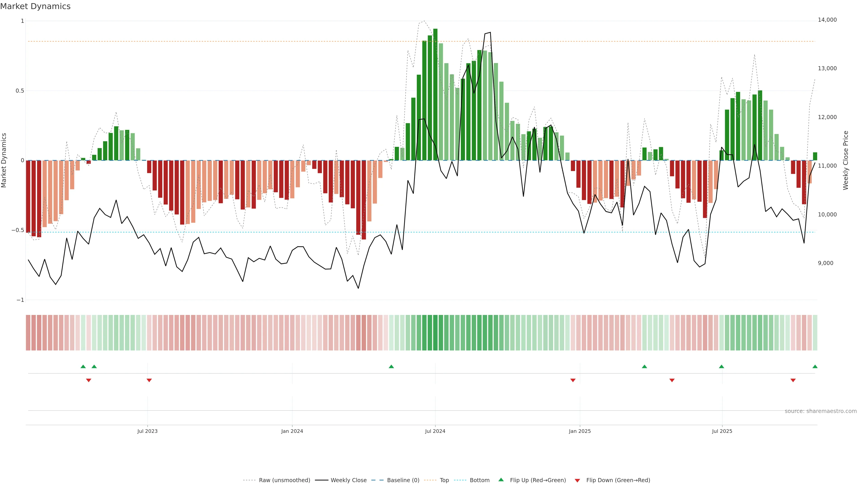Toggle the Baseline (0) legend entry
The image size is (868, 488).
[403, 480]
